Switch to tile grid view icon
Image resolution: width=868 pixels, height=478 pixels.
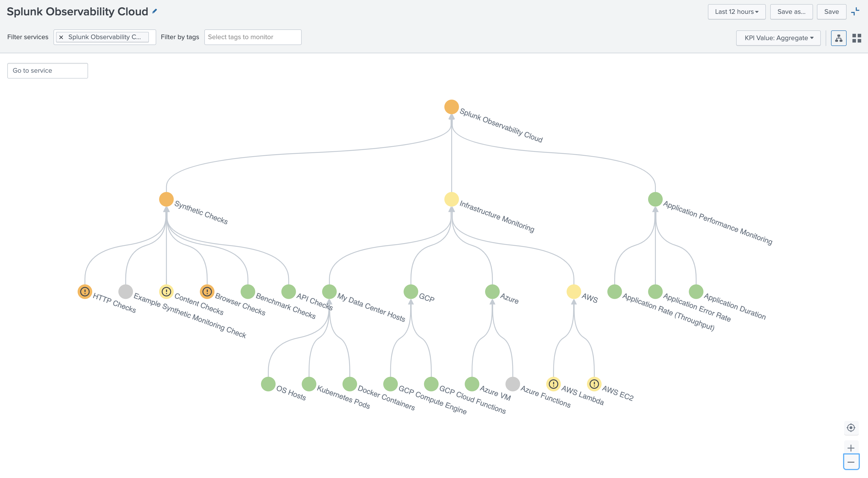857,38
